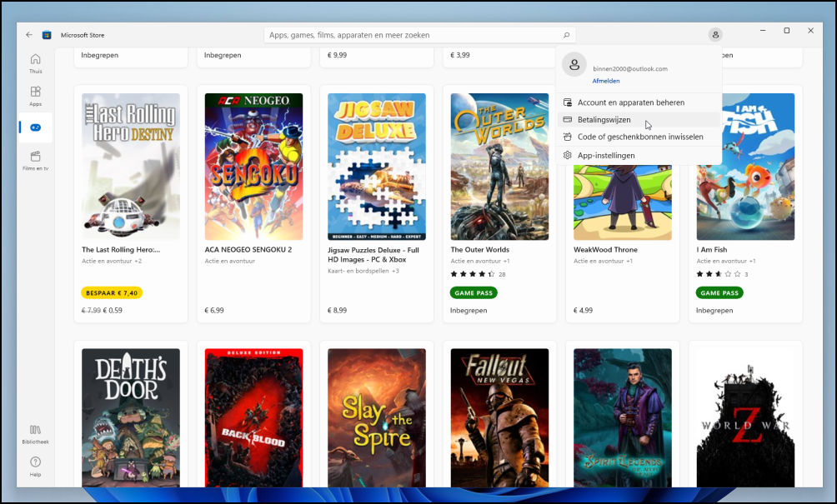Click the Afmelden link
837x504 pixels.
(606, 81)
